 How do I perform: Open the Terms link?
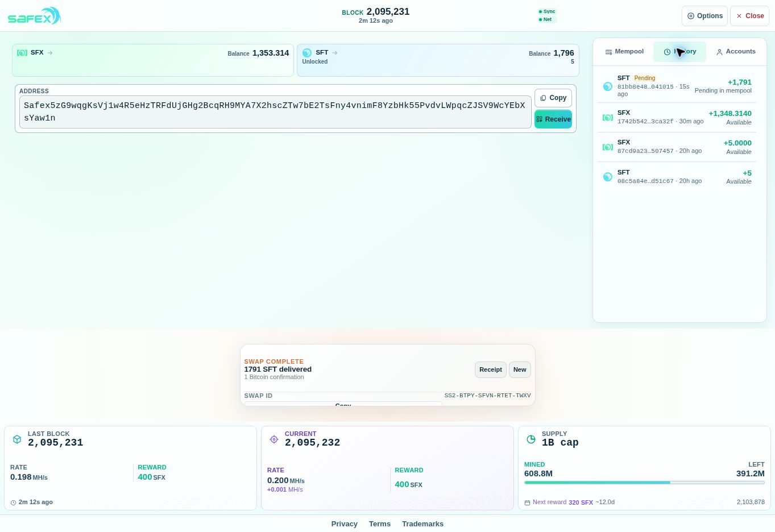(380, 524)
